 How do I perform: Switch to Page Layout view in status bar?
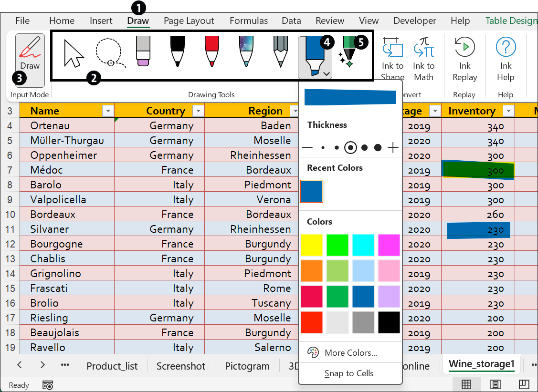click(495, 385)
